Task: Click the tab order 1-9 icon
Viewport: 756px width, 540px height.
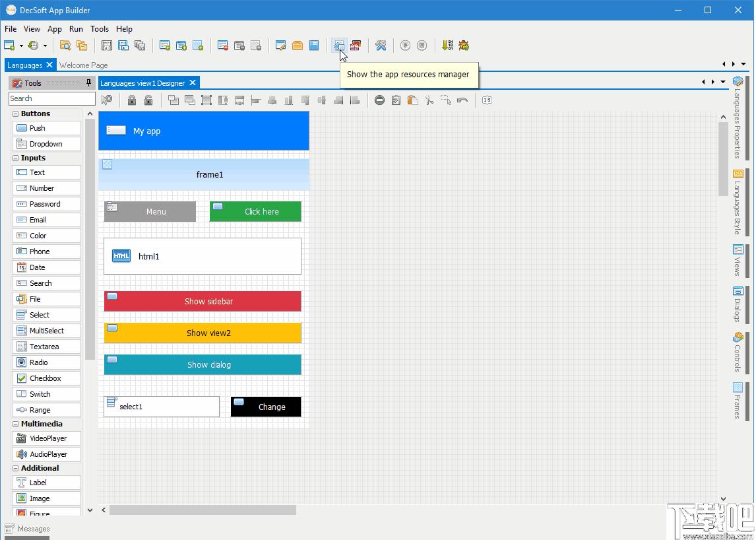Action: 487,100
